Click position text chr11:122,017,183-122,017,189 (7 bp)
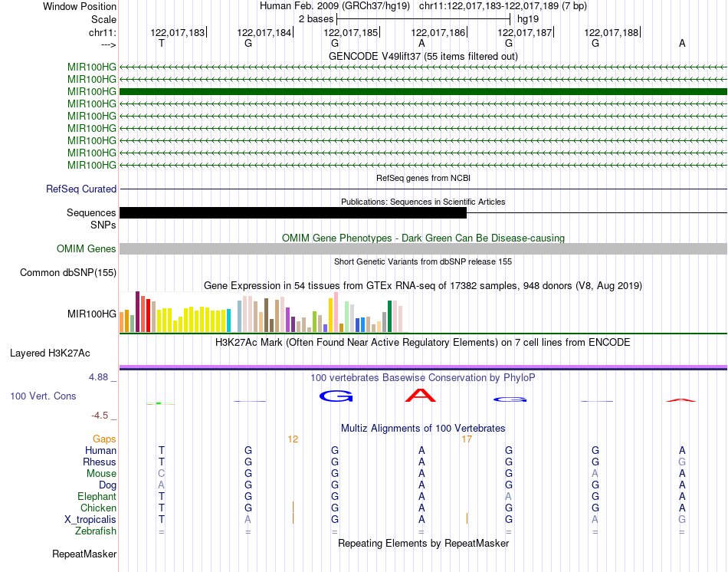Screen dimensions: 728x572 pos(503,6)
